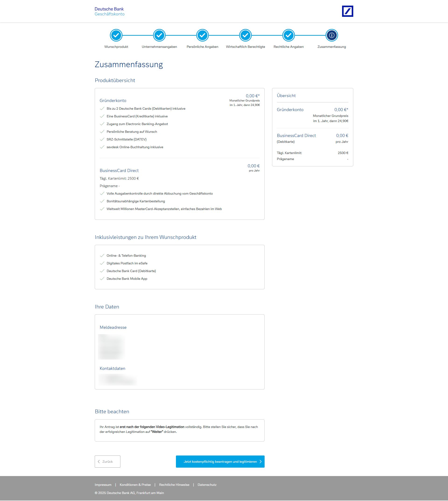
Task: Click the Bitte beachten heading
Action: (x=112, y=412)
